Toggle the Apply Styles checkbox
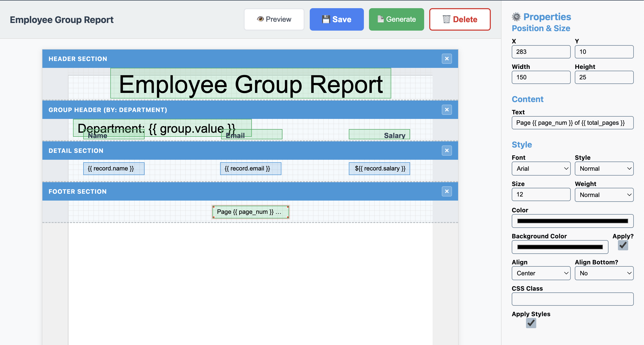The width and height of the screenshot is (644, 345). pyautogui.click(x=531, y=323)
